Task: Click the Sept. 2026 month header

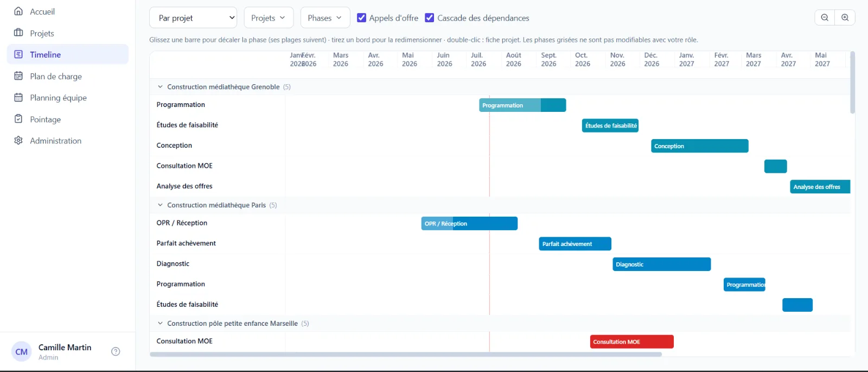Action: coord(548,59)
